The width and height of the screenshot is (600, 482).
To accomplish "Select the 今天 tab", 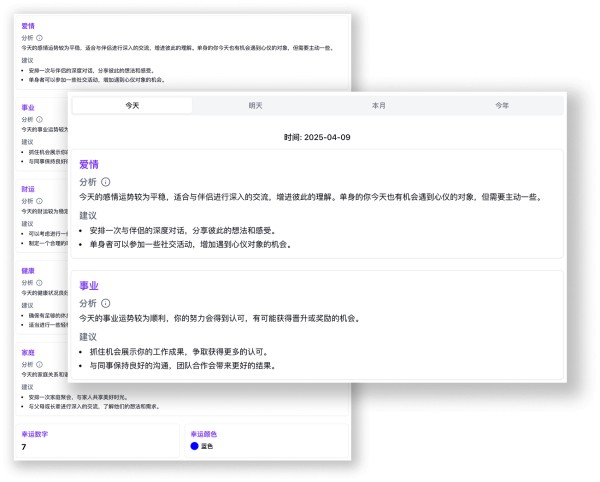I will (132, 105).
